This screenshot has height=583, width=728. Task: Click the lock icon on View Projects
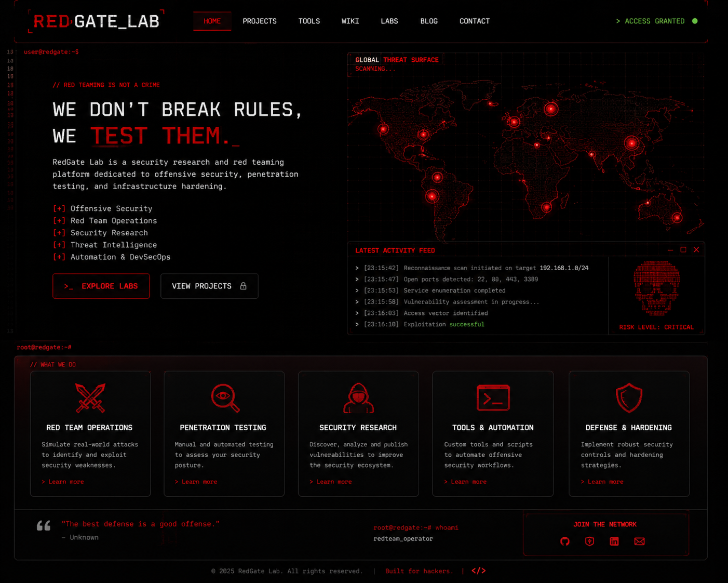tap(243, 286)
